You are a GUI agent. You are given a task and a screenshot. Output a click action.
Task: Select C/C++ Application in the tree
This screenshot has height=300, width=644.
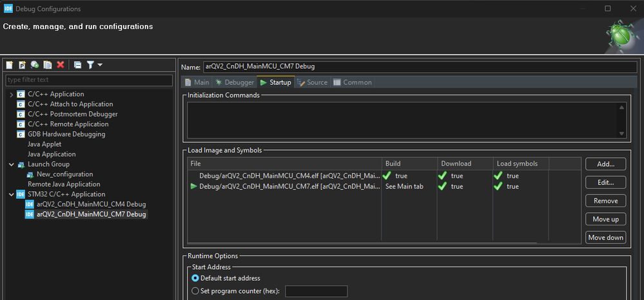click(56, 94)
